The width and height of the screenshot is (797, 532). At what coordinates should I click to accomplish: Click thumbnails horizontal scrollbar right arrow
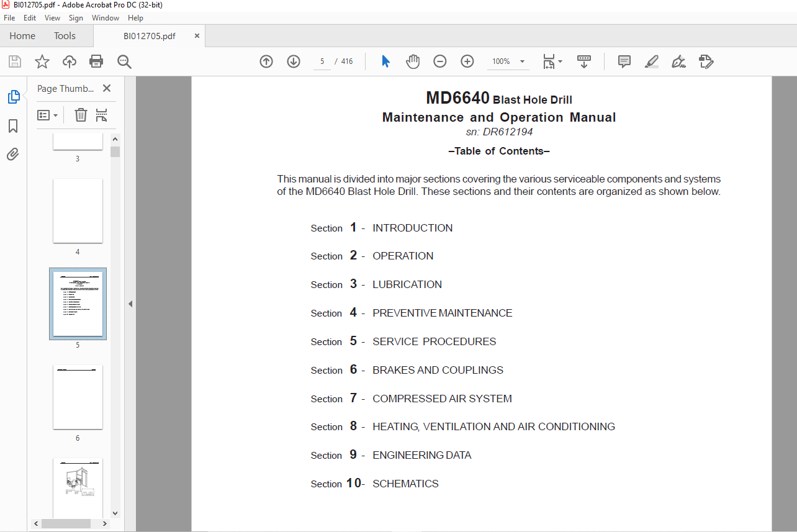106,524
